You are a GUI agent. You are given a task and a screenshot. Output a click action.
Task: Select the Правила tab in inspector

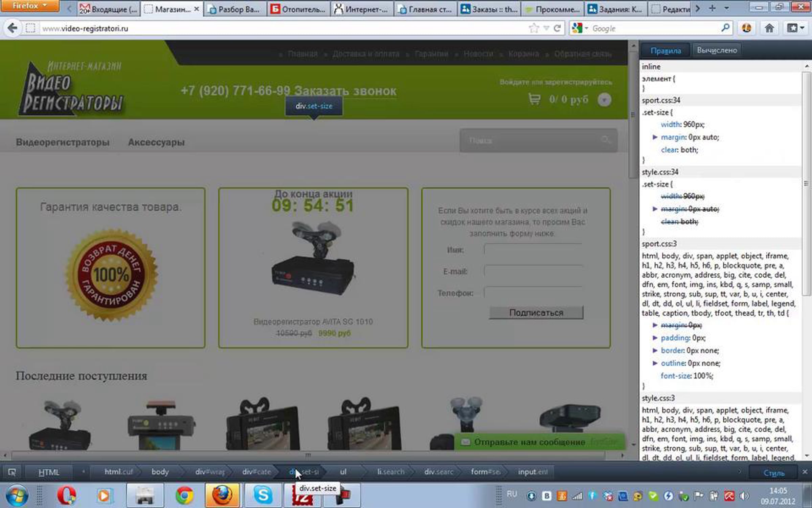pos(666,51)
